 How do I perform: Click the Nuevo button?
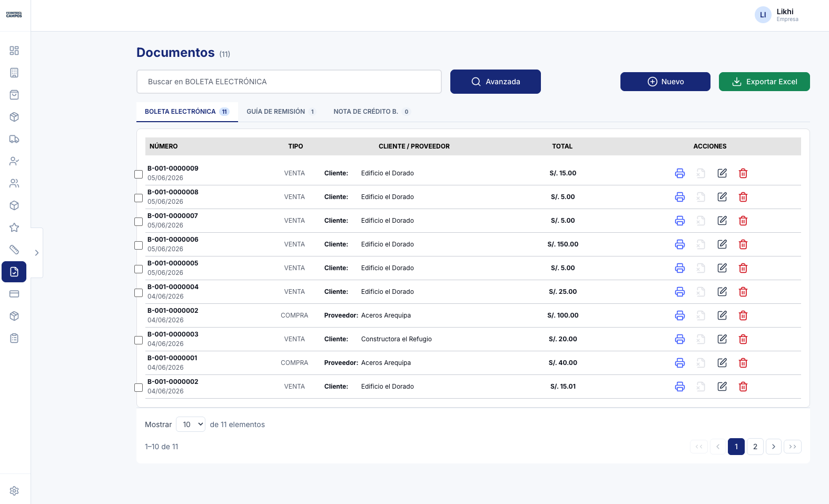click(x=665, y=82)
